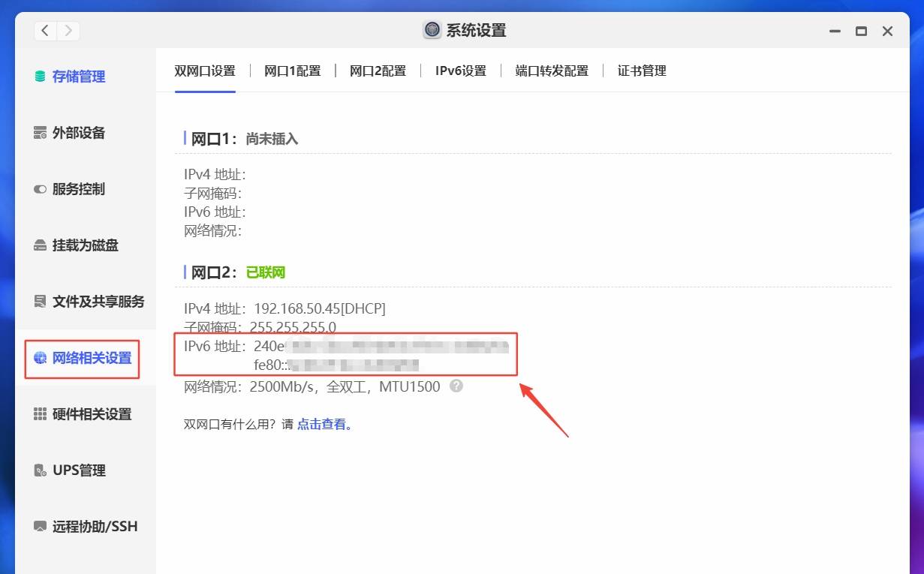Open 硬件相关设置 in the sidebar
Image resolution: width=924 pixels, height=574 pixels.
tap(39, 414)
